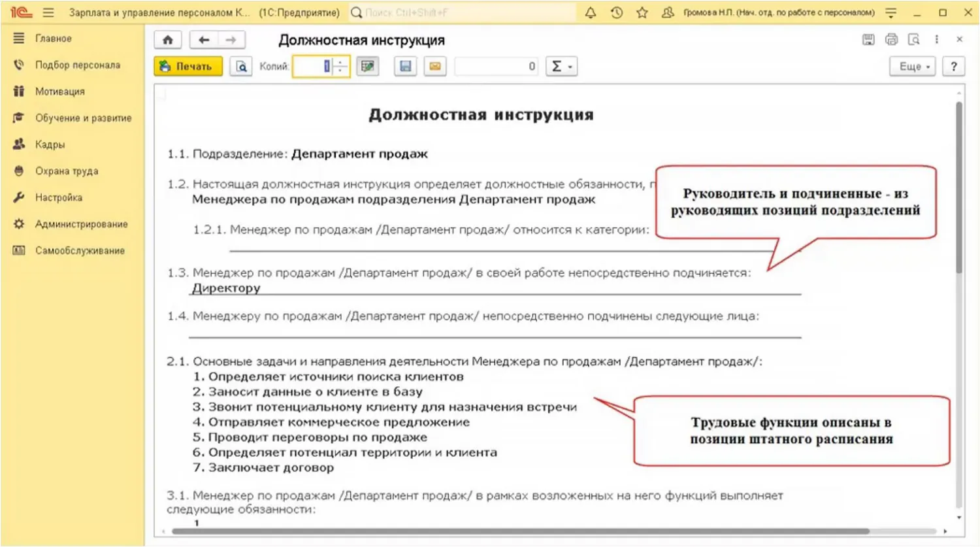Viewport: 980px width, 547px height.
Task: Open the Администрирование section
Action: 82,224
